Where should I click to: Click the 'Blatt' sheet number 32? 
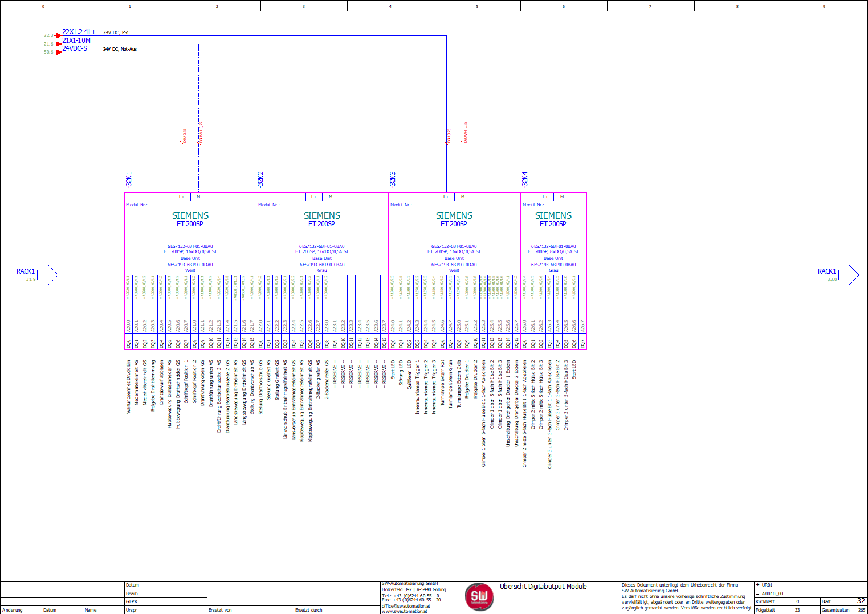(x=861, y=601)
